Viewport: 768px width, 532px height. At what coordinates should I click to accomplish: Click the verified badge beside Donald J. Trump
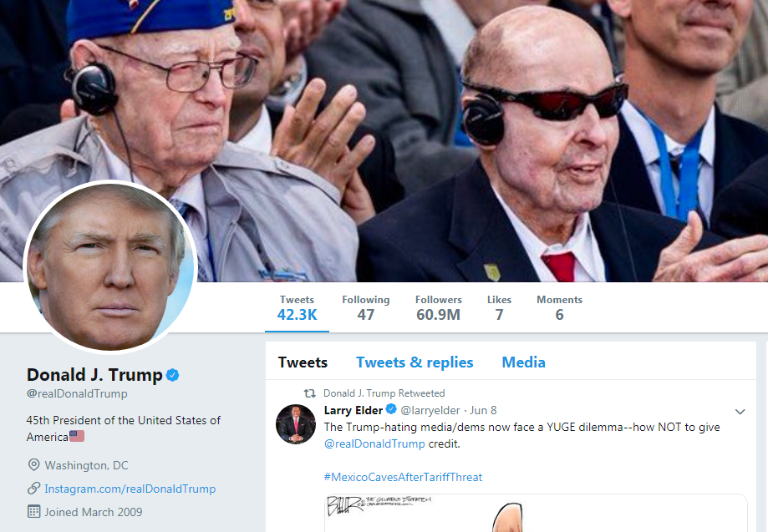[x=173, y=374]
